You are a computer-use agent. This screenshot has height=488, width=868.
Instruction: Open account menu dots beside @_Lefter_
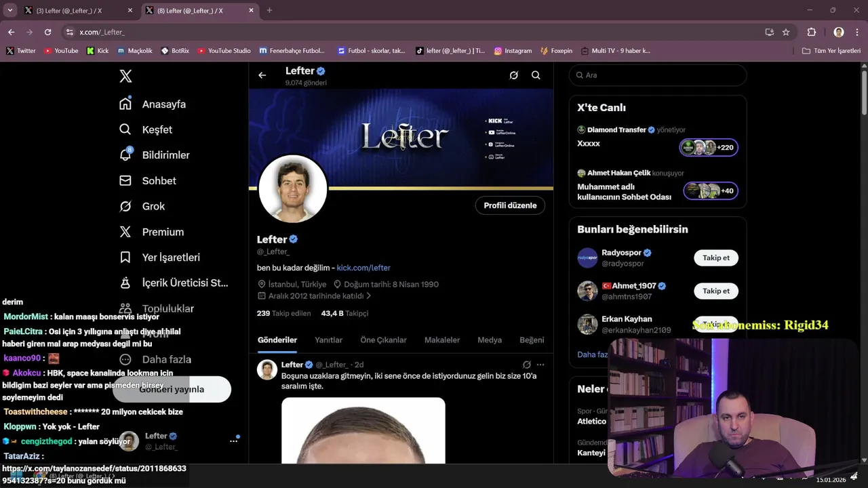tap(234, 441)
